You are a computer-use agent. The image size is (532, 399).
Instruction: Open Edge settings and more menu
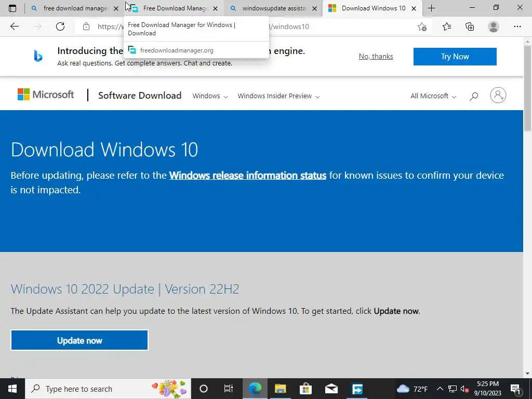coord(517,26)
